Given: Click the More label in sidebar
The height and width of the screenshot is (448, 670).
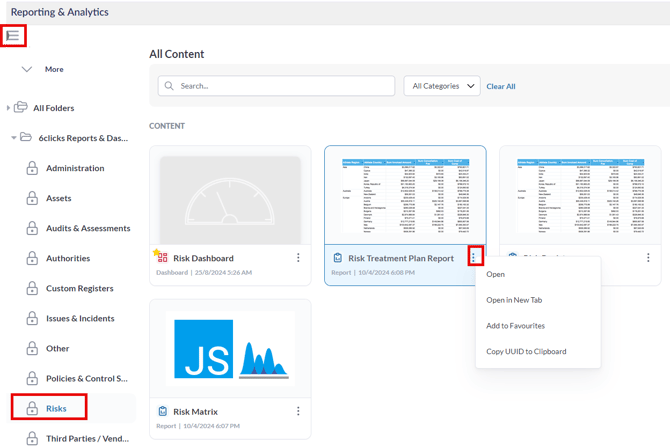Looking at the screenshot, I should coord(54,69).
